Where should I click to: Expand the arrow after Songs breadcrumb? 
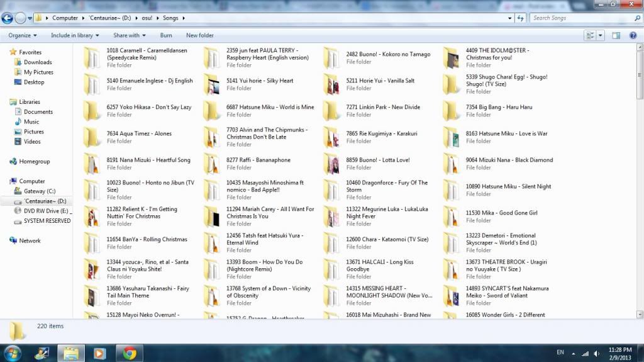pyautogui.click(x=184, y=18)
